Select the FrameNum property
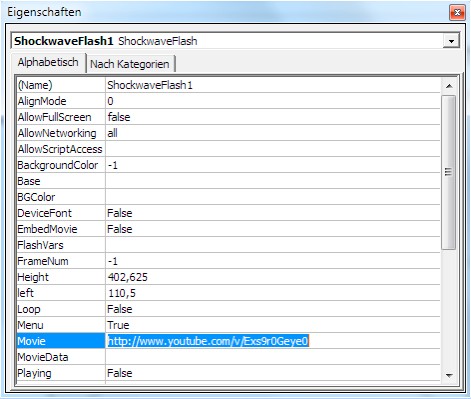The height and width of the screenshot is (399, 471). tap(61, 261)
